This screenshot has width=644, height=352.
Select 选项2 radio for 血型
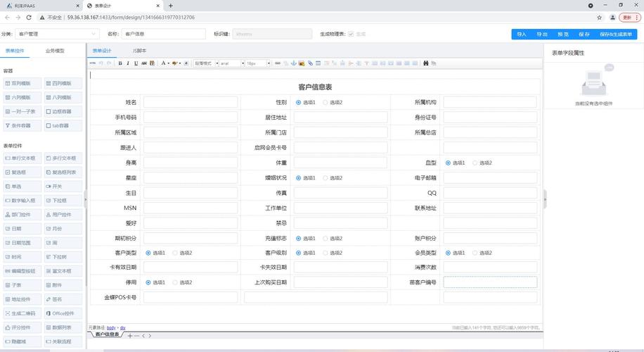pyautogui.click(x=475, y=163)
